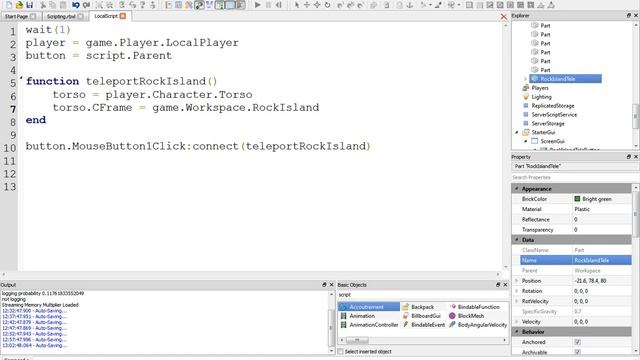This screenshot has width=640, height=360.
Task: Expand the Velocity property
Action: (x=517, y=322)
